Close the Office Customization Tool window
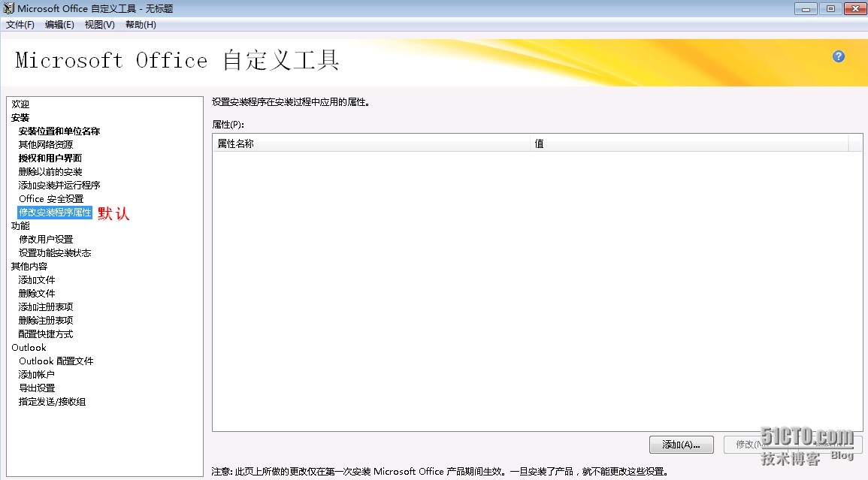Screen dimensions: 868x480 point(855,9)
